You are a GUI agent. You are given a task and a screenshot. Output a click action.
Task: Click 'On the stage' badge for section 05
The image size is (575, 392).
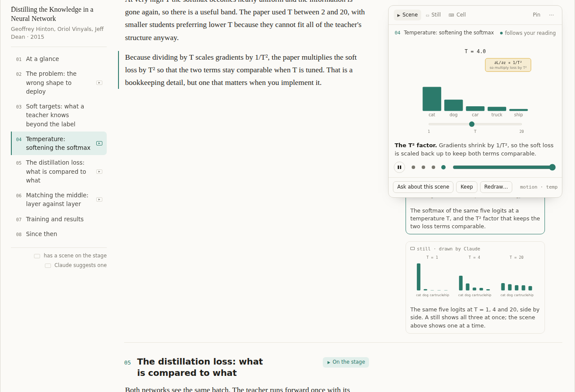pyautogui.click(x=346, y=362)
